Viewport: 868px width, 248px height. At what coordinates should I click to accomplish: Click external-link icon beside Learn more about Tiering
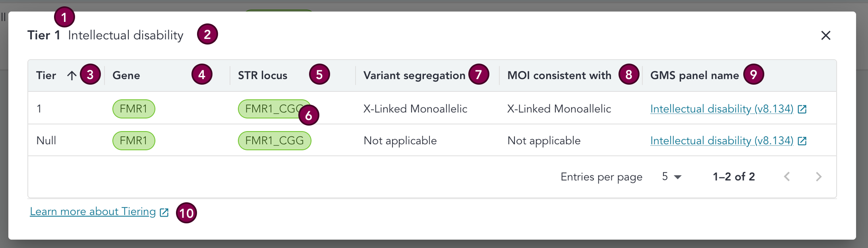(164, 213)
